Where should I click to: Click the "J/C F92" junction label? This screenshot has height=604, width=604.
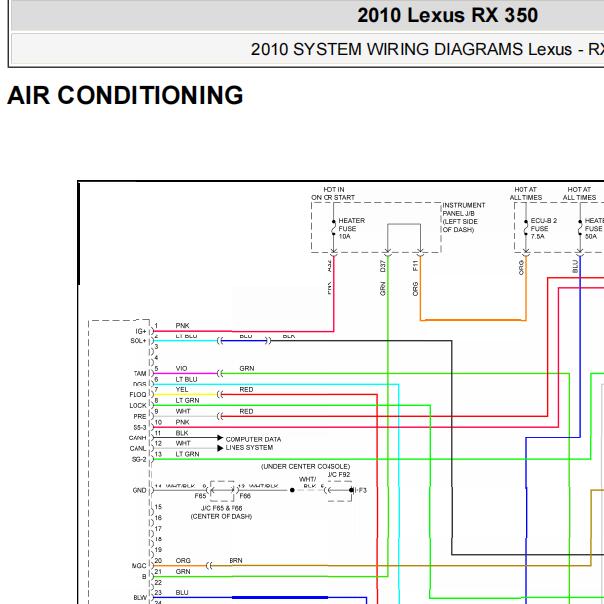339,475
